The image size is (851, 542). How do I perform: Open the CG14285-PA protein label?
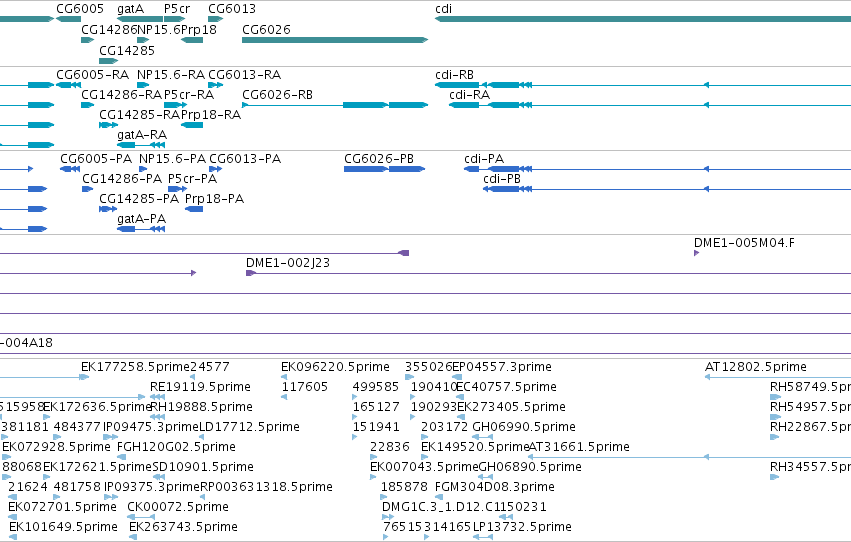pyautogui.click(x=139, y=199)
